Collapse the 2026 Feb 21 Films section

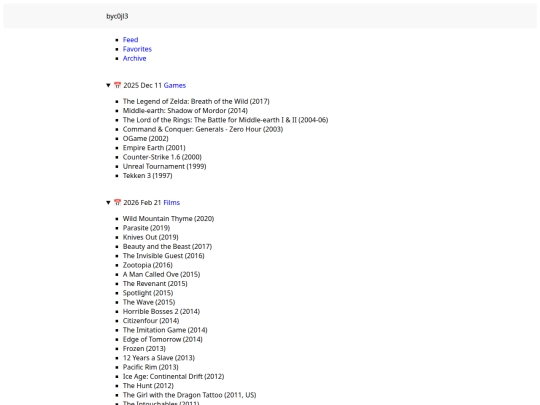point(108,202)
